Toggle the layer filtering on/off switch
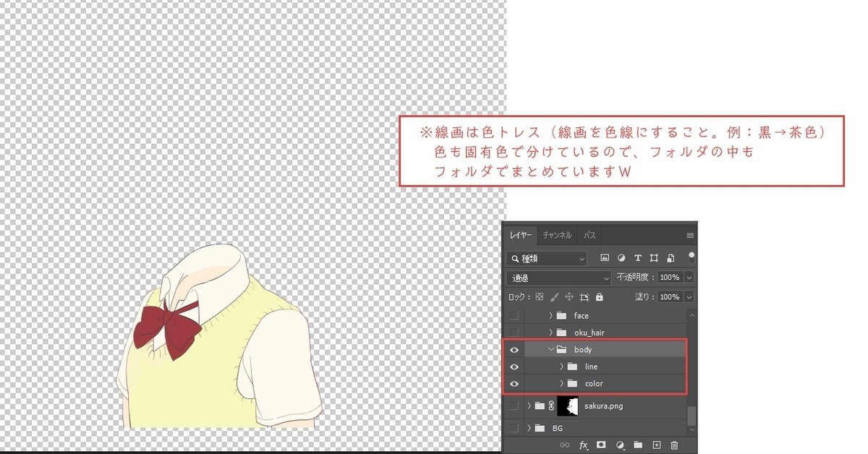The height and width of the screenshot is (454, 868). [692, 257]
